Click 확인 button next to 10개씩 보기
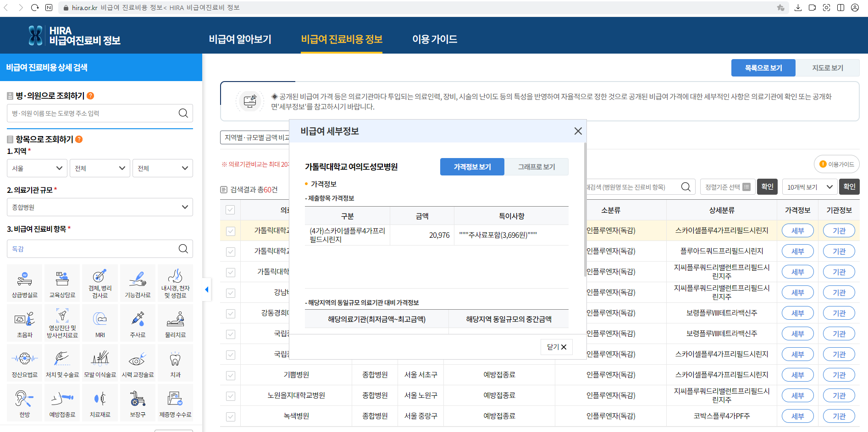Screen dimensions: 868x432 (849, 186)
